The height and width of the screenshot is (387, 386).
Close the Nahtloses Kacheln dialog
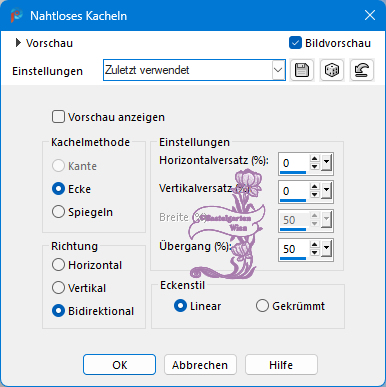(x=370, y=15)
